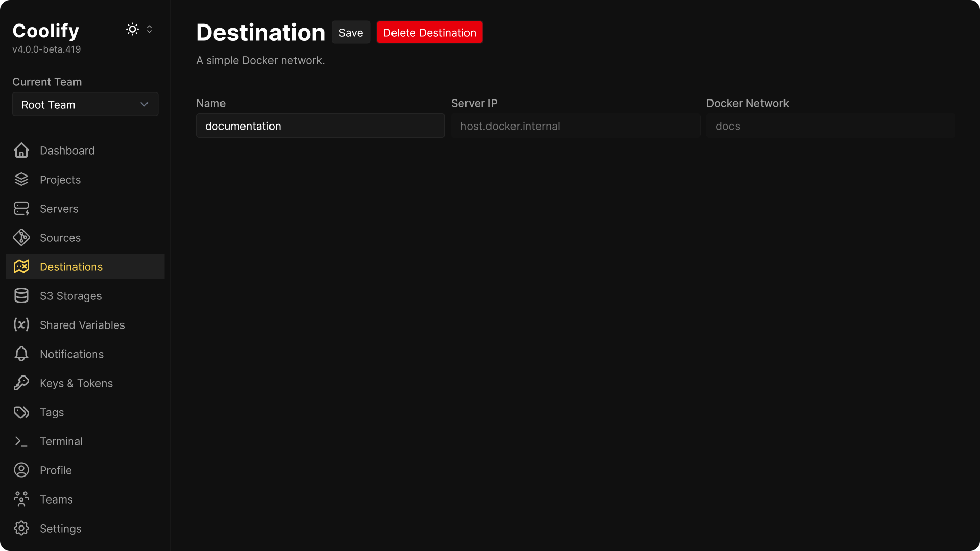Image resolution: width=980 pixels, height=551 pixels.
Task: Click the Servers rack icon
Action: tap(21, 208)
